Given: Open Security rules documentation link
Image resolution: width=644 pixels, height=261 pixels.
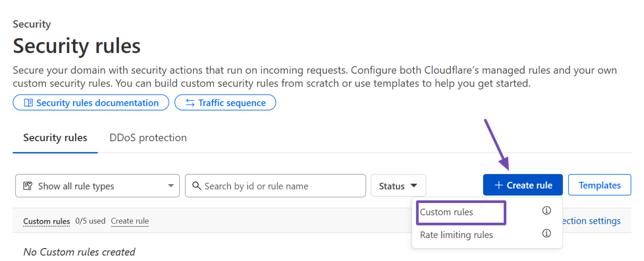Looking at the screenshot, I should tap(91, 103).
